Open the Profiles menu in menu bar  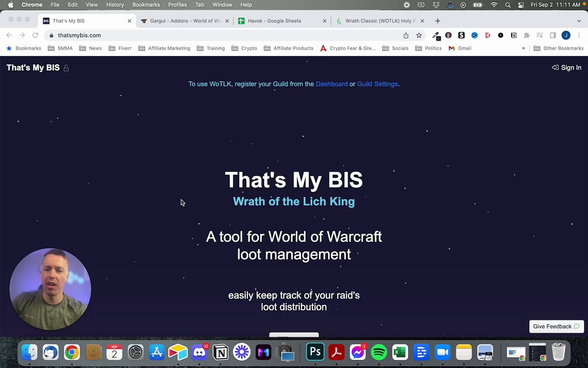tap(177, 5)
